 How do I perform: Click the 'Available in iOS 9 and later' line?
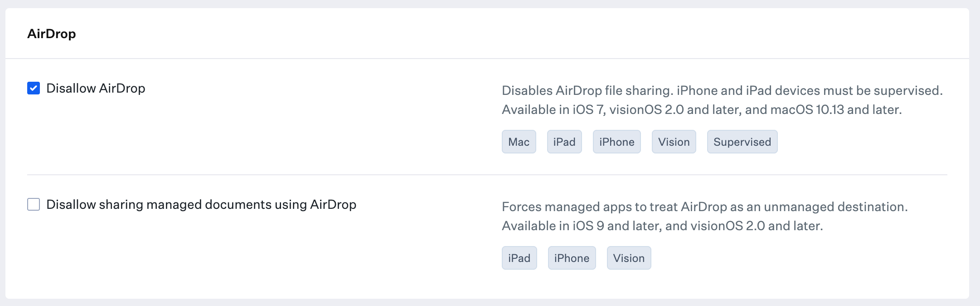pyautogui.click(x=662, y=226)
